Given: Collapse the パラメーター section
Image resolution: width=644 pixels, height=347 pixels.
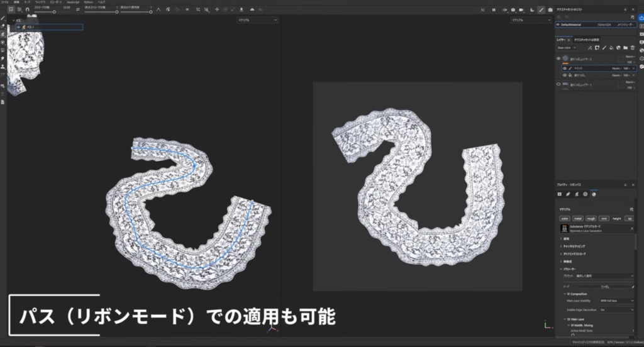Looking at the screenshot, I should coord(561,269).
